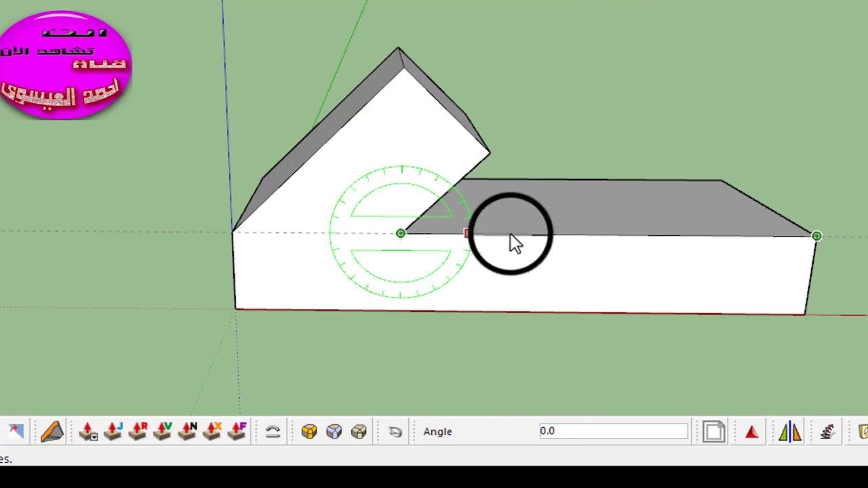Click the stacked pages copy icon
The width and height of the screenshot is (868, 488).
click(x=714, y=432)
